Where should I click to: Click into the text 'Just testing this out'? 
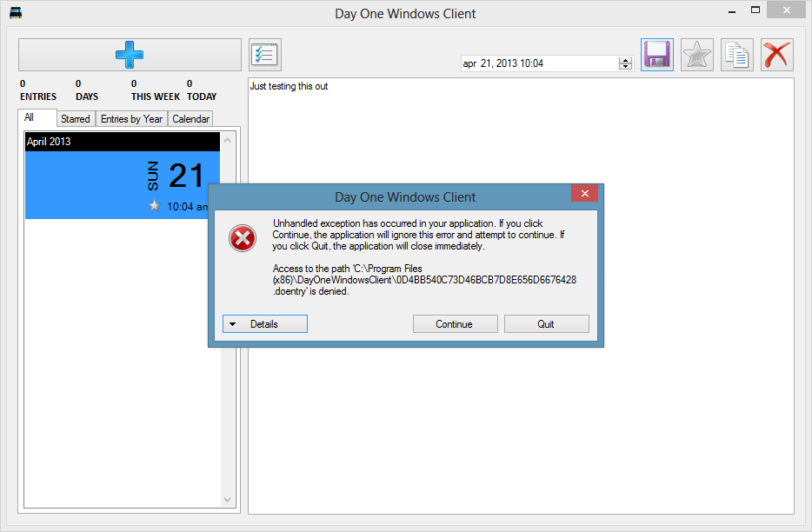289,86
